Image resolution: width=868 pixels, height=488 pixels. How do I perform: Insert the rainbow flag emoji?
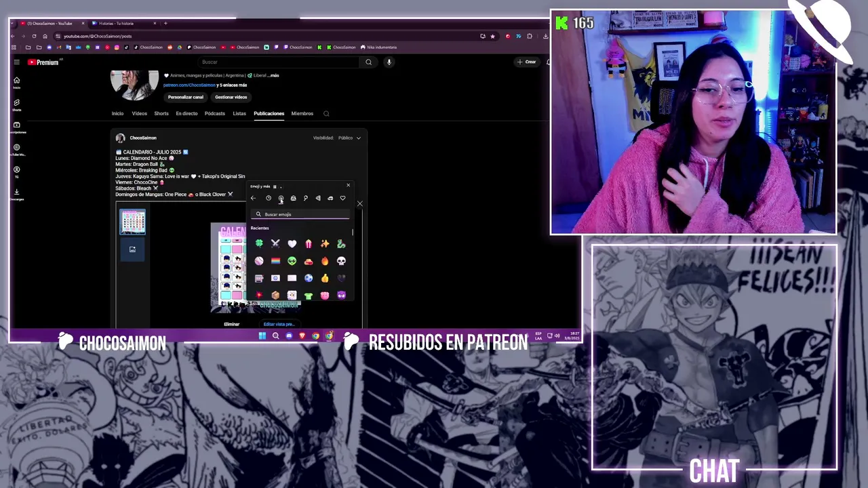click(x=275, y=261)
